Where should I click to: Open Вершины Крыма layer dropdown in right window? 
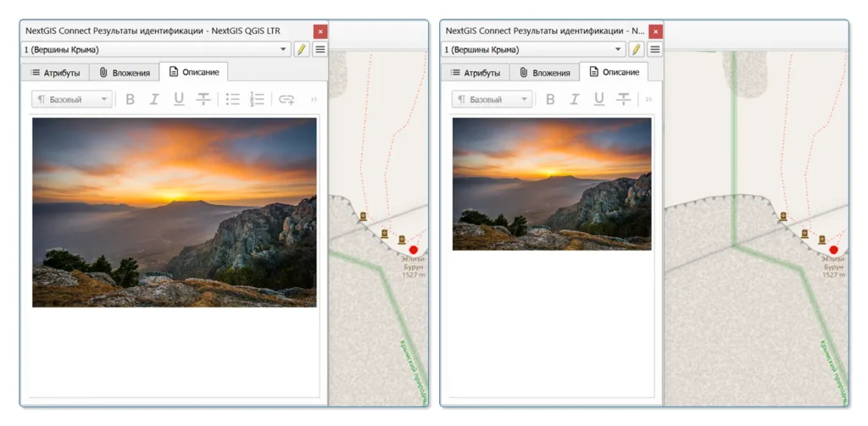tap(534, 49)
